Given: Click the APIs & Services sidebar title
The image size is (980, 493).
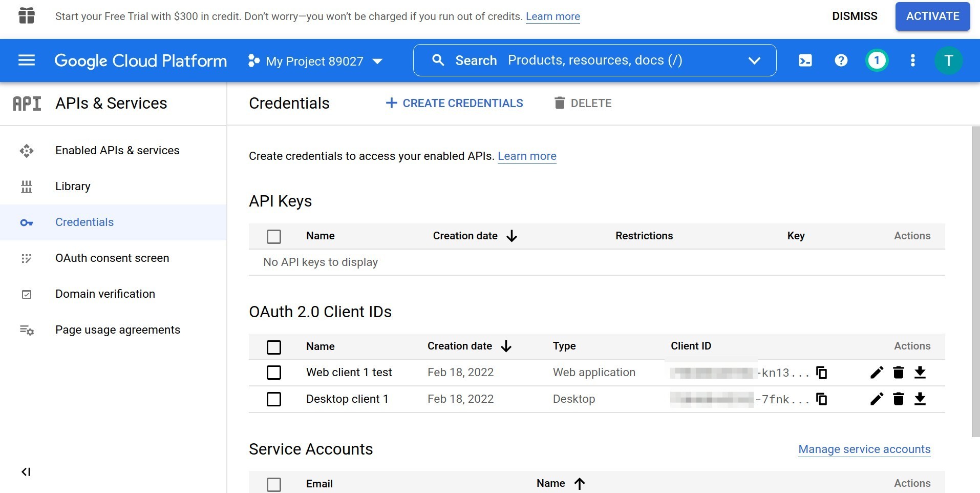Looking at the screenshot, I should 111,104.
